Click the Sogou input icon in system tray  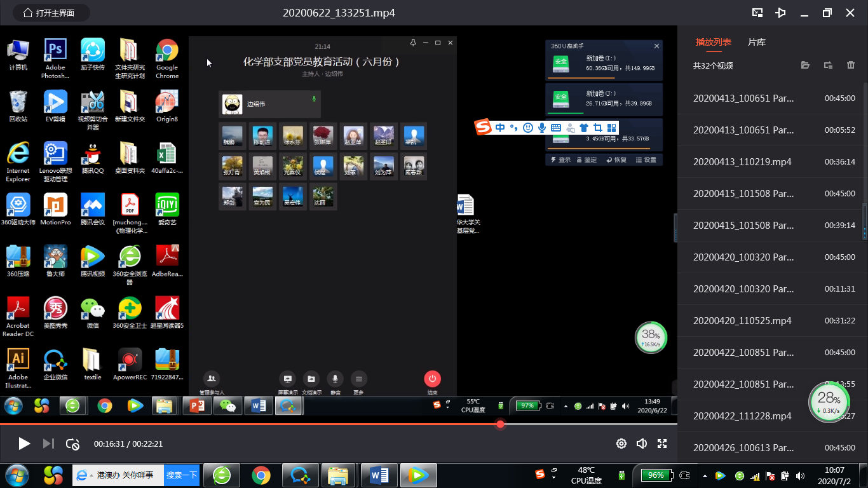(x=540, y=473)
